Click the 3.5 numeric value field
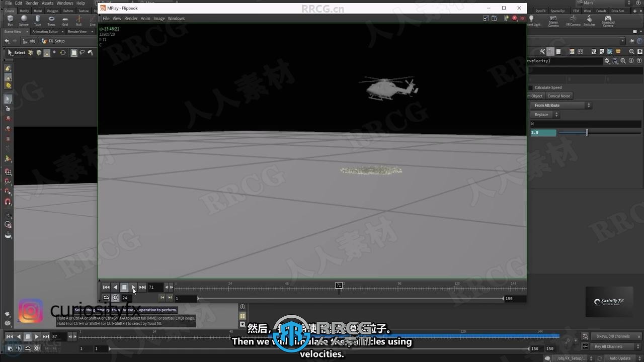This screenshot has height=362, width=644. 543,133
